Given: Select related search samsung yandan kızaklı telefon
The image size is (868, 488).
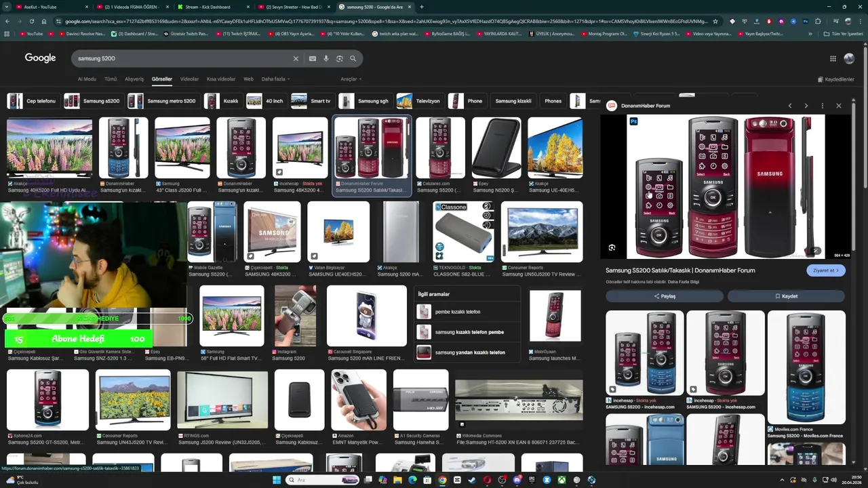Looking at the screenshot, I should tap(468, 352).
